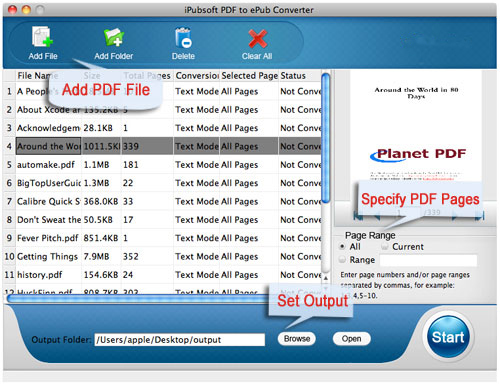This screenshot has width=500, height=386.
Task: Click the 28.1KB size cell
Action: coord(101,128)
